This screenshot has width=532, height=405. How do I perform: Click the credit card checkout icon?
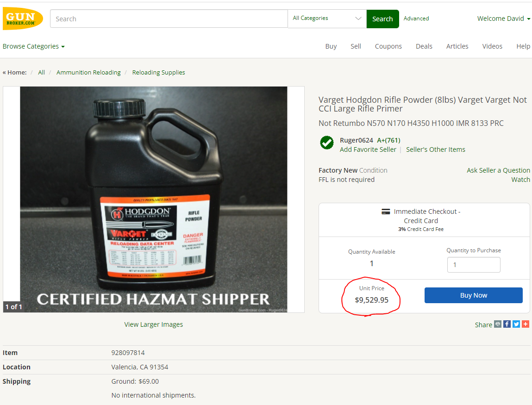tap(386, 212)
